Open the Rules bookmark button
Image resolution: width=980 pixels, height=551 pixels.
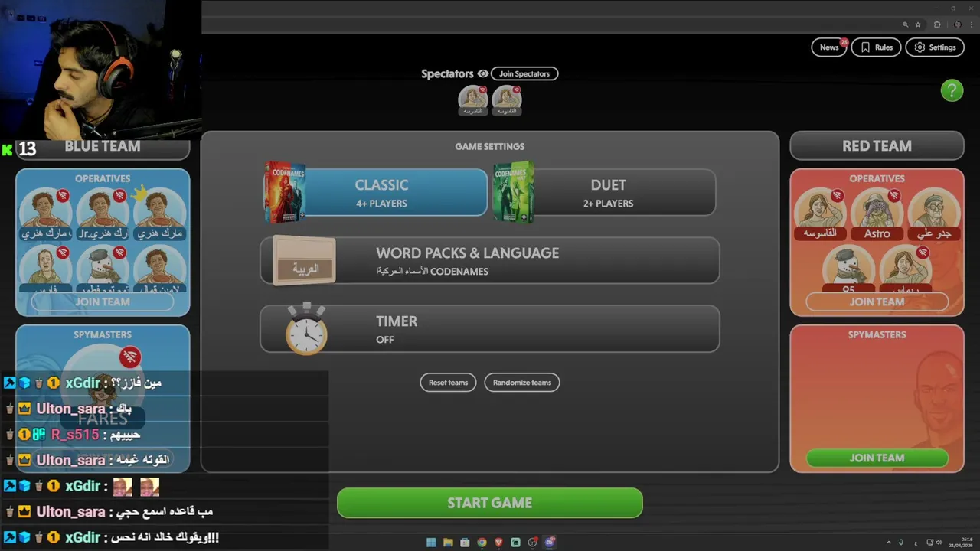click(x=876, y=47)
